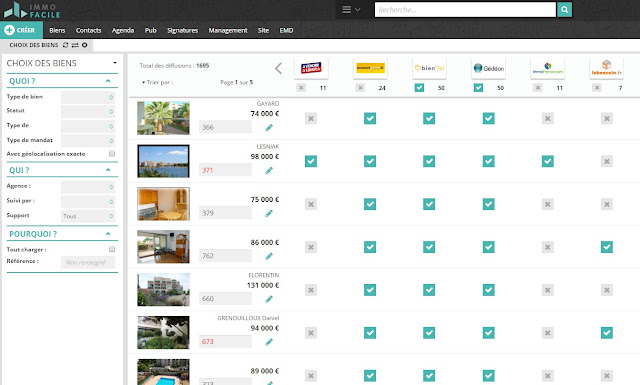The width and height of the screenshot is (640, 385).
Task: Edit the 131 000 € FLORENTIN listing with its pencil
Action: click(269, 299)
